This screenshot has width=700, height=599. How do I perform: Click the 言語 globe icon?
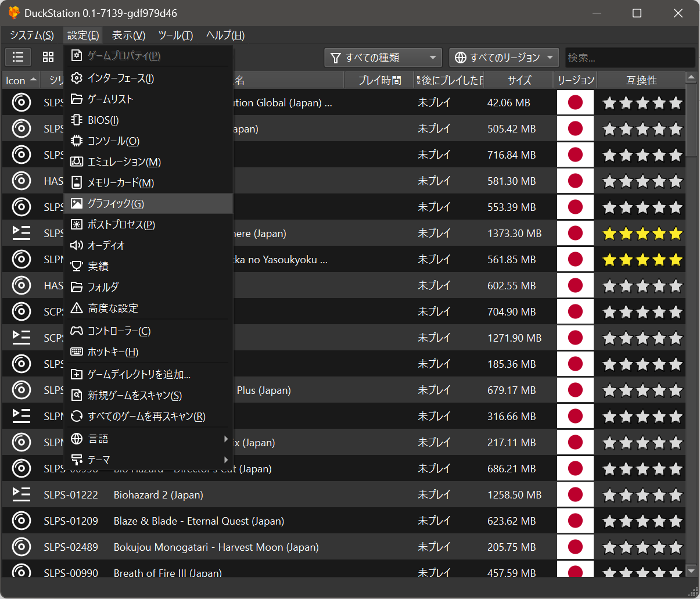point(77,439)
